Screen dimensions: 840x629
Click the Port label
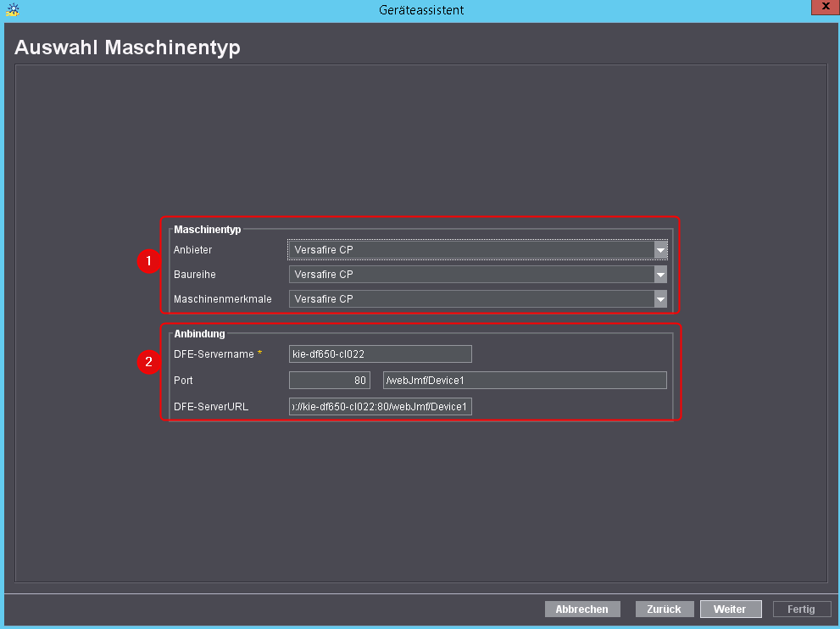183,381
